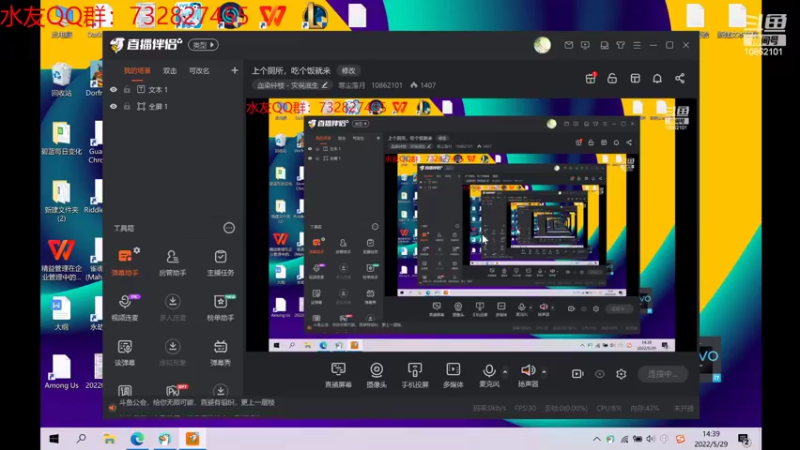This screenshot has height=450, width=800.
Task: Click the share icon
Action: pos(680,78)
